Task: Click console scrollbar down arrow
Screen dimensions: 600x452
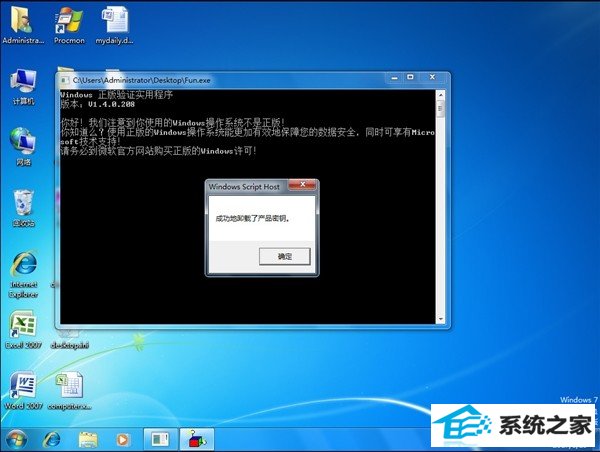Action: coord(440,319)
